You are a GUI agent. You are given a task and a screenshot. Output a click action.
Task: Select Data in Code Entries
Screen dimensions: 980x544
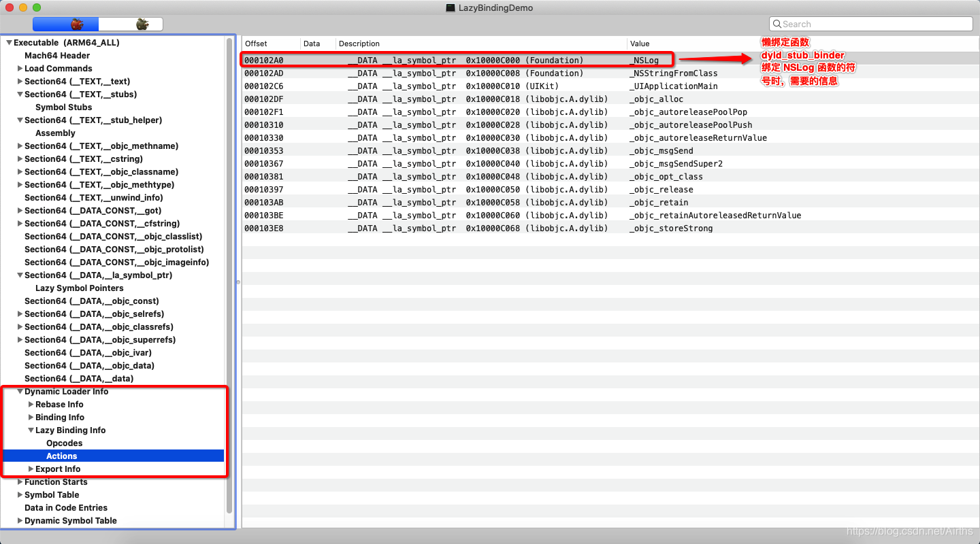click(66, 508)
